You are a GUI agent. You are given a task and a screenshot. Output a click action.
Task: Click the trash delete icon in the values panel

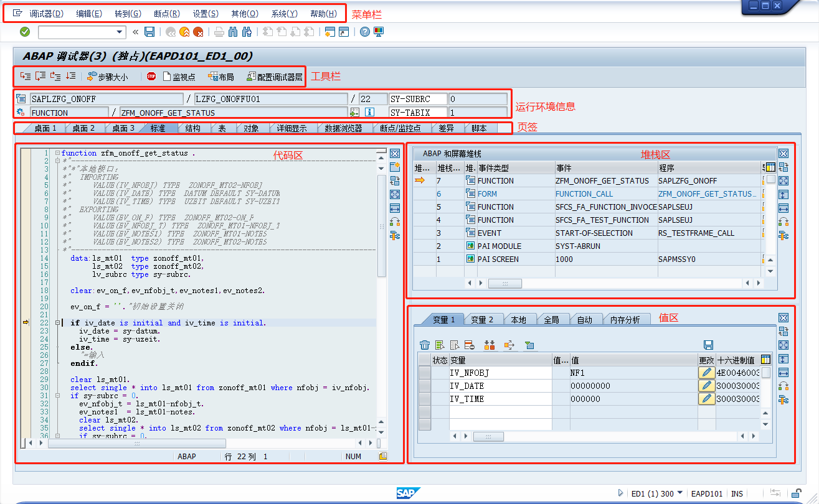[424, 344]
